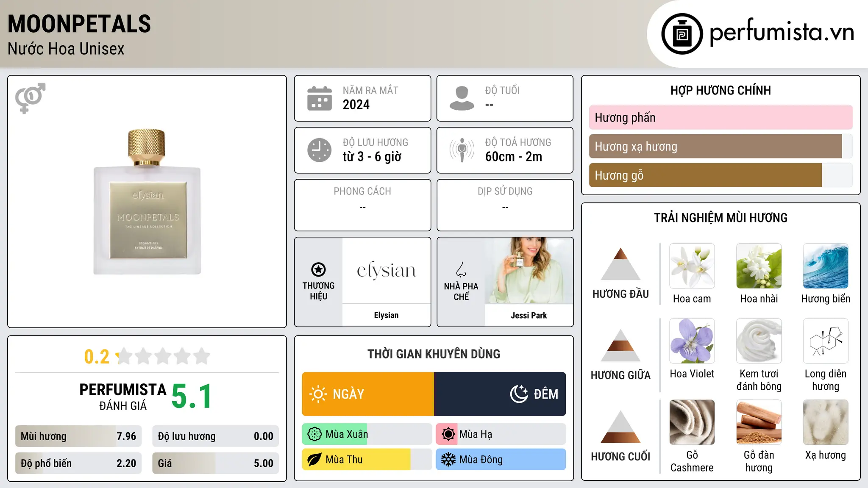Click the snowflake icon for Mùa Đông

pos(448,460)
